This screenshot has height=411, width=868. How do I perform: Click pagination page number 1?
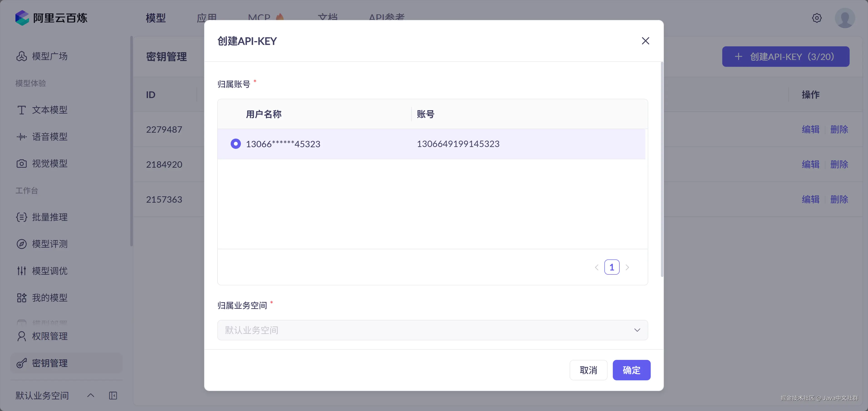click(612, 267)
